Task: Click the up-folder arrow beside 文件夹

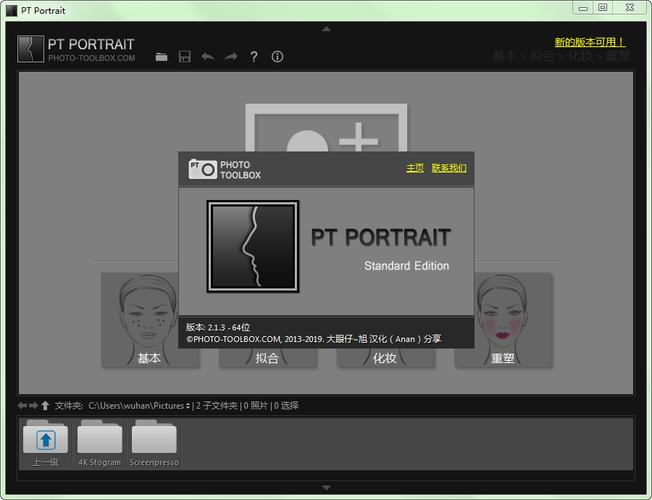Action: point(45,405)
